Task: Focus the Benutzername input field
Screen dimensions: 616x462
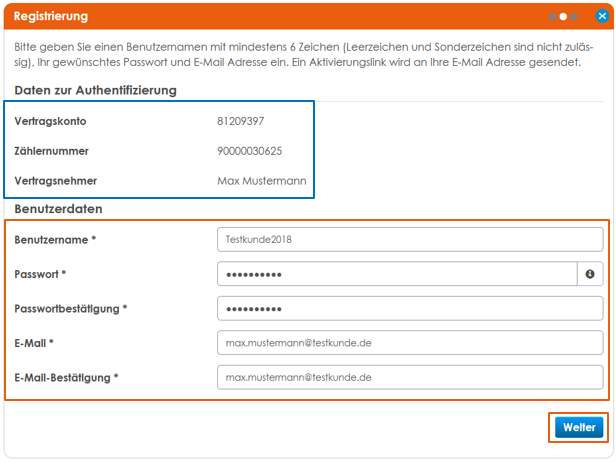Action: (x=409, y=240)
